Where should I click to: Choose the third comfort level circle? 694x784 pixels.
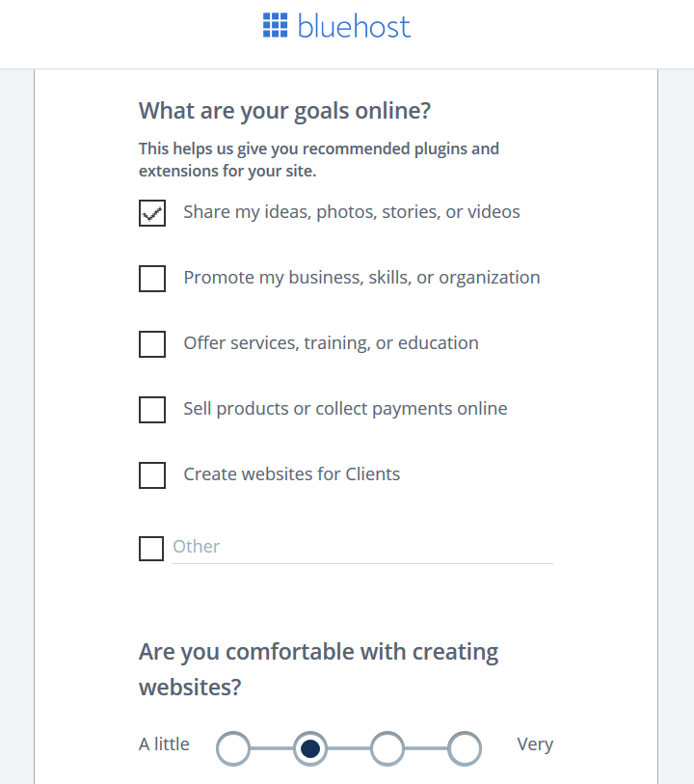(x=387, y=748)
